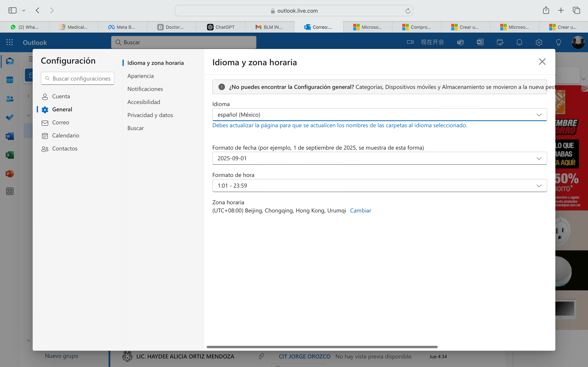Expand the Idioma language dropdown
The image size is (588, 367).
379,115
